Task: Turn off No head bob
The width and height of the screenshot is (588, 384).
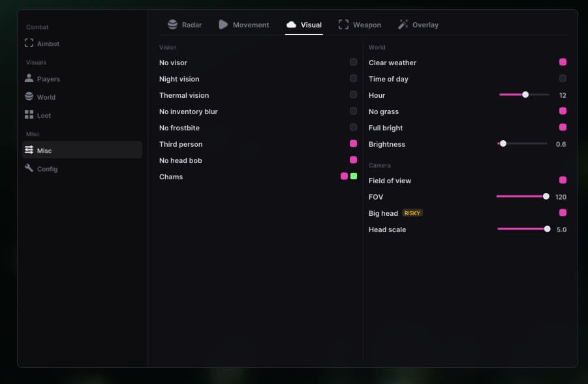Action: point(353,160)
